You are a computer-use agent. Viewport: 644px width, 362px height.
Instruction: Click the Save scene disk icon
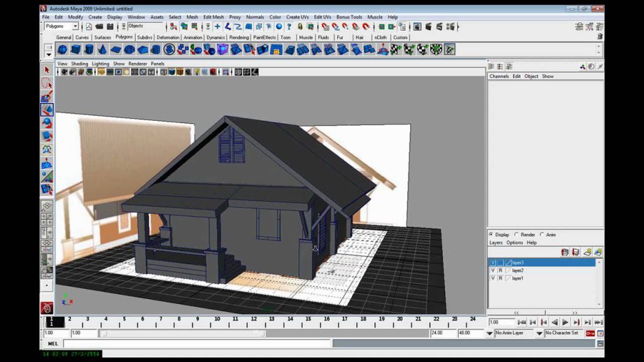110,26
